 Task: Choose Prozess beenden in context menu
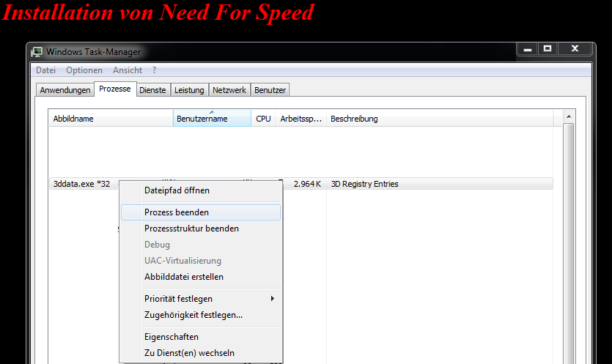coord(177,212)
